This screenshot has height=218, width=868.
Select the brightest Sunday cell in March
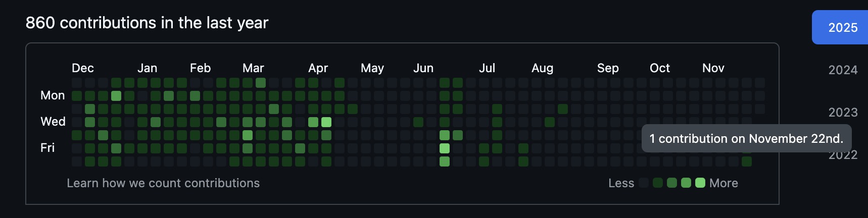(261, 82)
